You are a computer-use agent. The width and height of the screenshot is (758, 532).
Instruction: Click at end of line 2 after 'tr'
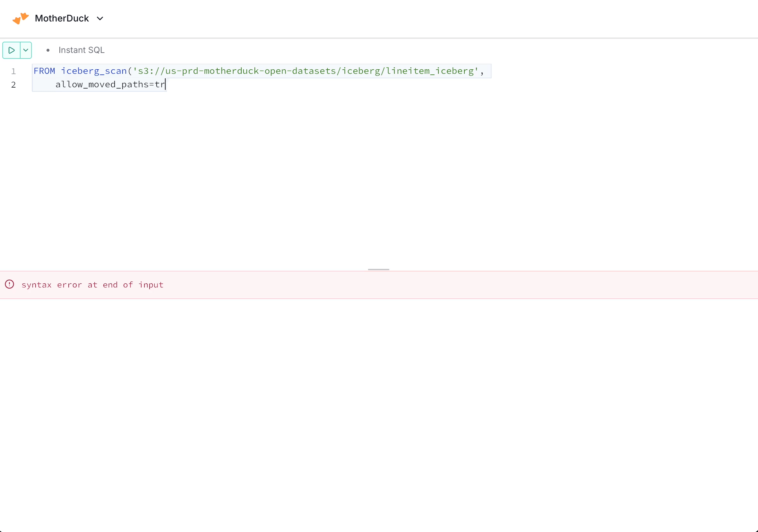pos(165,84)
